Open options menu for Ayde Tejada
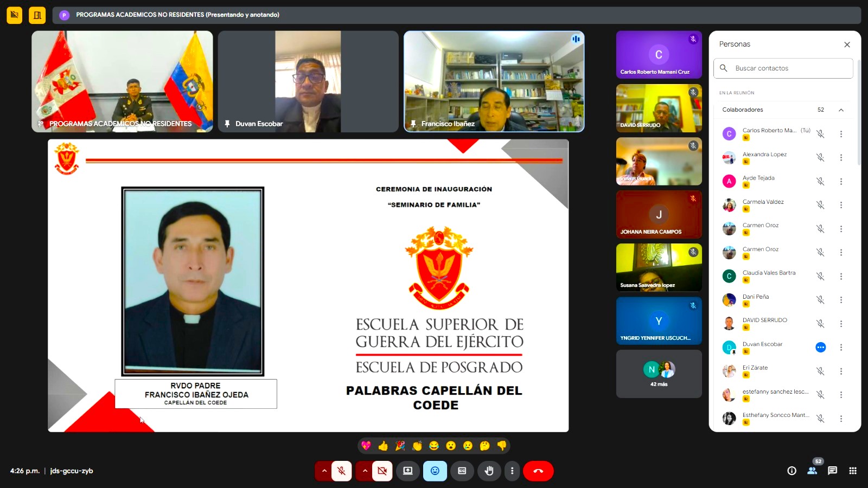Viewport: 868px width, 488px height. pyautogui.click(x=841, y=182)
